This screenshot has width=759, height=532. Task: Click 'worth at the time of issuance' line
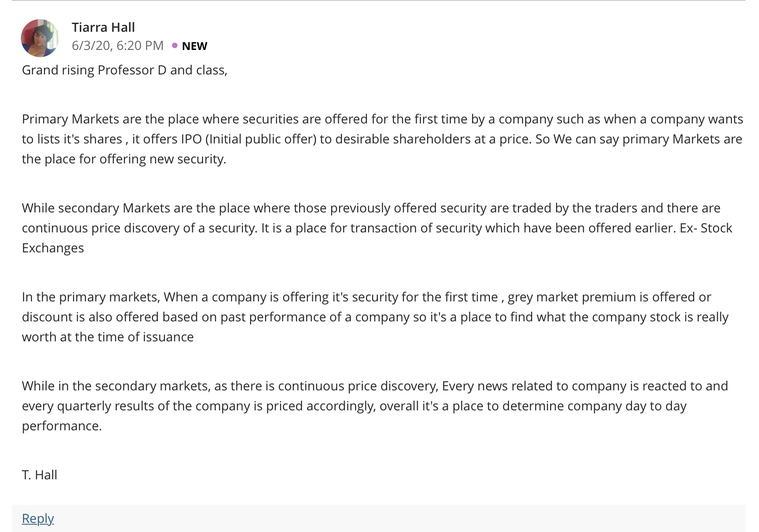pyautogui.click(x=108, y=337)
